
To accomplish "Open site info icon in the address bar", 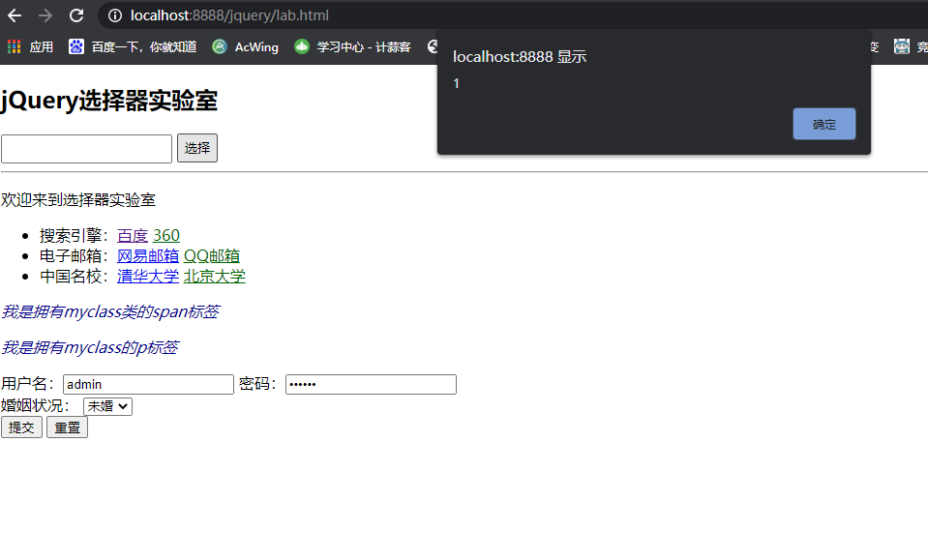I will (x=115, y=15).
